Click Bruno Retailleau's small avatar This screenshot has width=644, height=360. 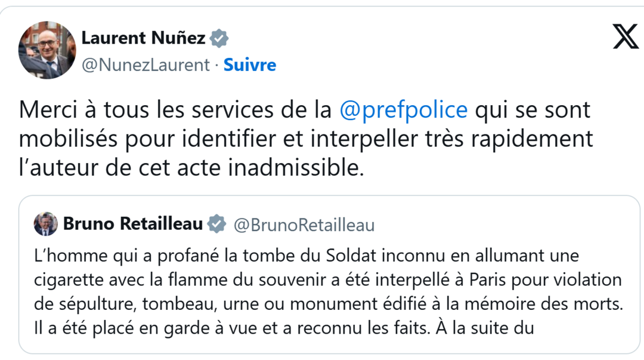[x=46, y=224]
